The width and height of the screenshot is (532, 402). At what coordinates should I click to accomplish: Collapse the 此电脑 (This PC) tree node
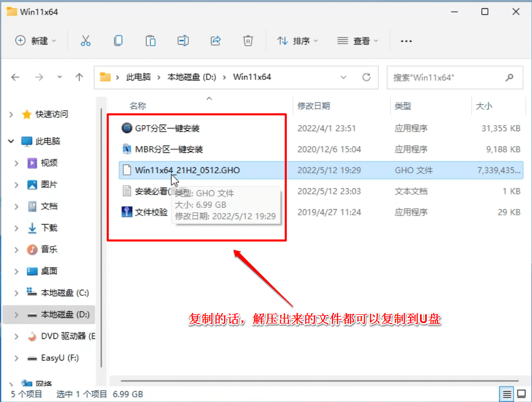point(11,142)
